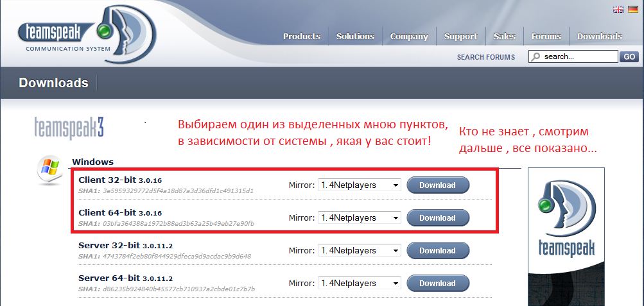This screenshot has height=306, width=644.
Task: Click the Server 32-bit title text
Action: click(x=125, y=245)
